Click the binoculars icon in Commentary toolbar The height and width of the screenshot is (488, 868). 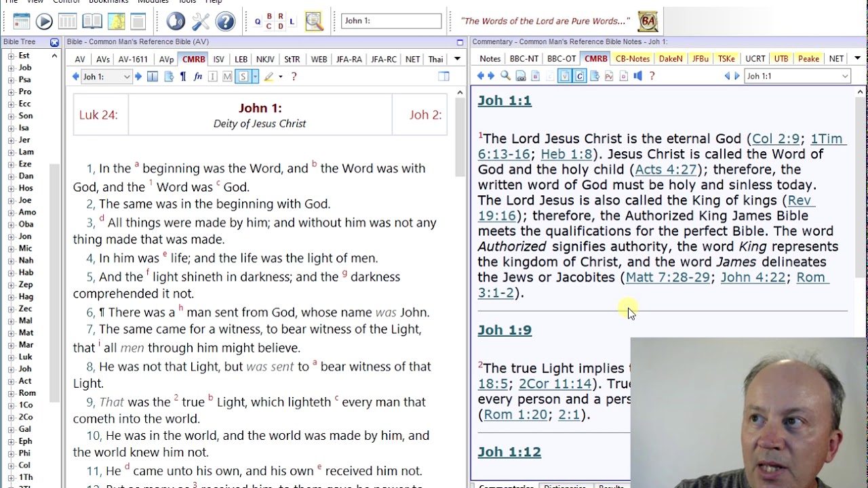521,76
